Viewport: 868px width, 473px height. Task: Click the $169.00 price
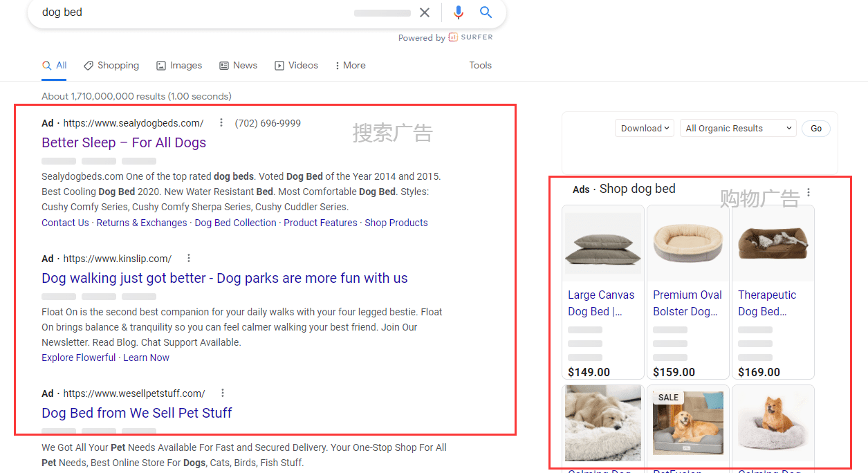tap(759, 372)
